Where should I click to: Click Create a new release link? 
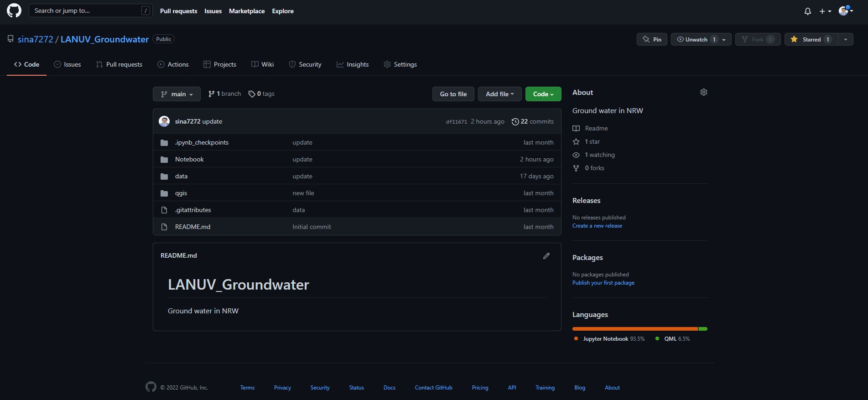[597, 226]
